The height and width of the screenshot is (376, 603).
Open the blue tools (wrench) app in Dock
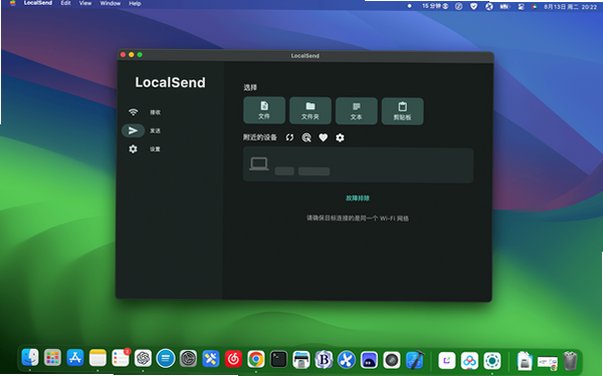(211, 359)
